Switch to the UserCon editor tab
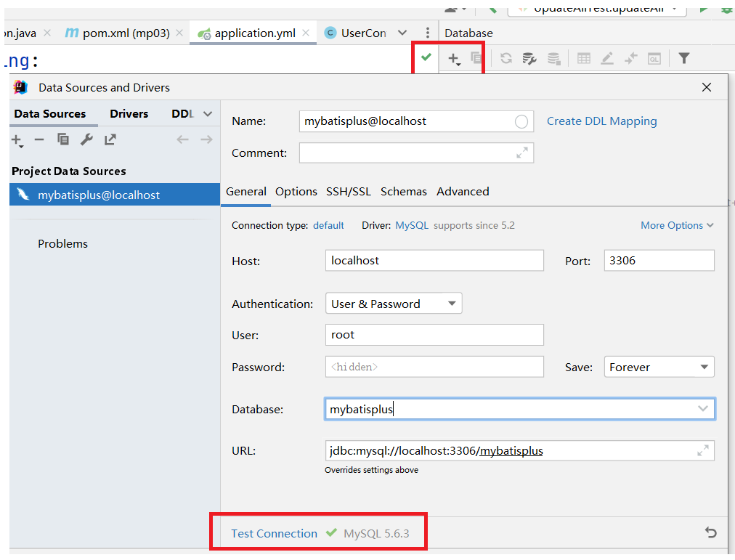 pos(357,33)
